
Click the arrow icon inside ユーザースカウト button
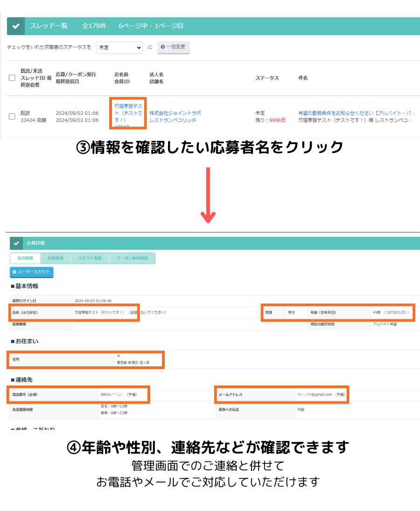(14, 272)
